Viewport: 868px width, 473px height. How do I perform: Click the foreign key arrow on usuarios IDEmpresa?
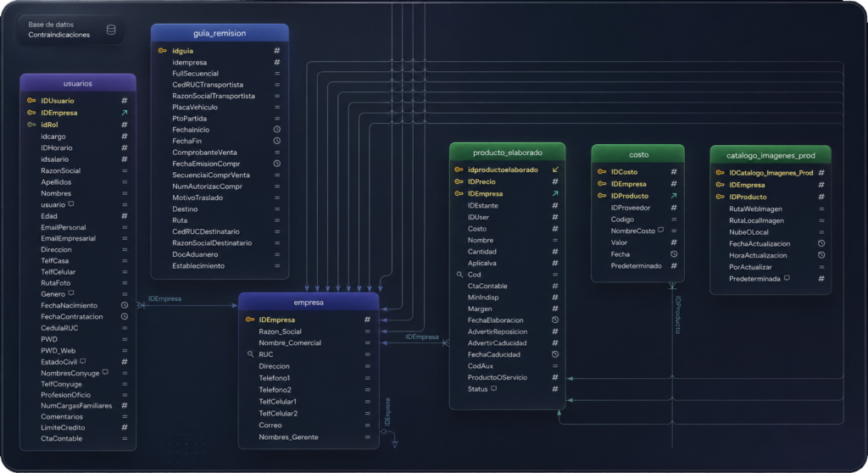click(x=125, y=113)
